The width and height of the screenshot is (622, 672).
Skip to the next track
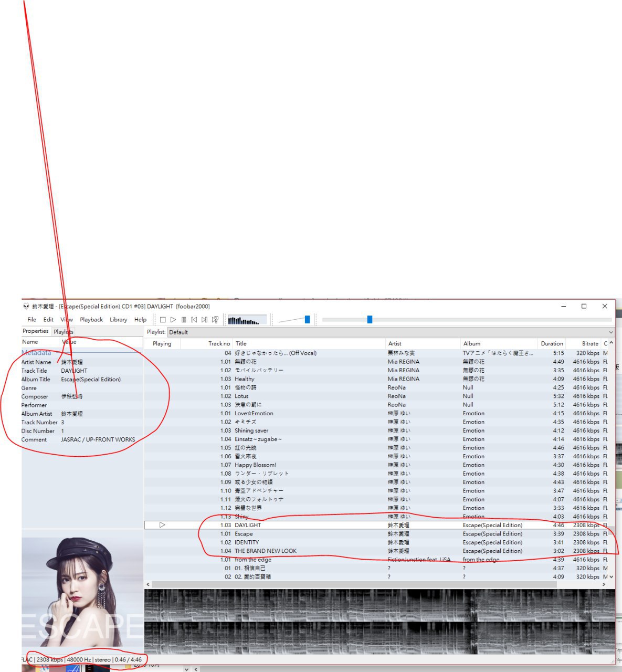[205, 320]
